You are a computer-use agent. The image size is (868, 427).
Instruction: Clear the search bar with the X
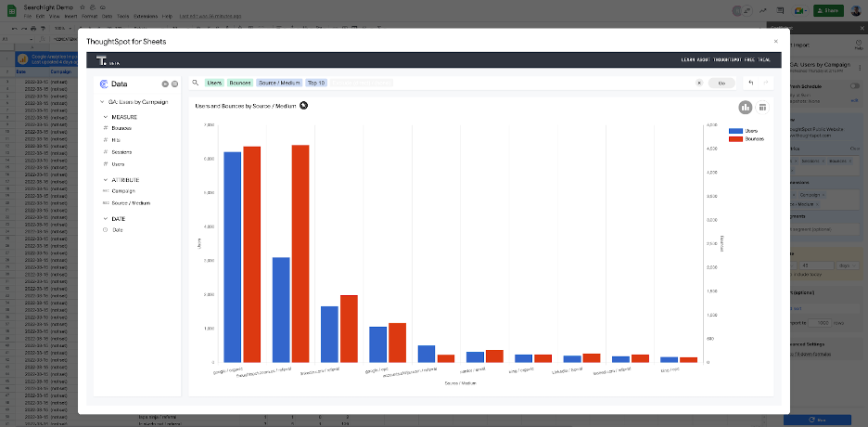pyautogui.click(x=699, y=83)
